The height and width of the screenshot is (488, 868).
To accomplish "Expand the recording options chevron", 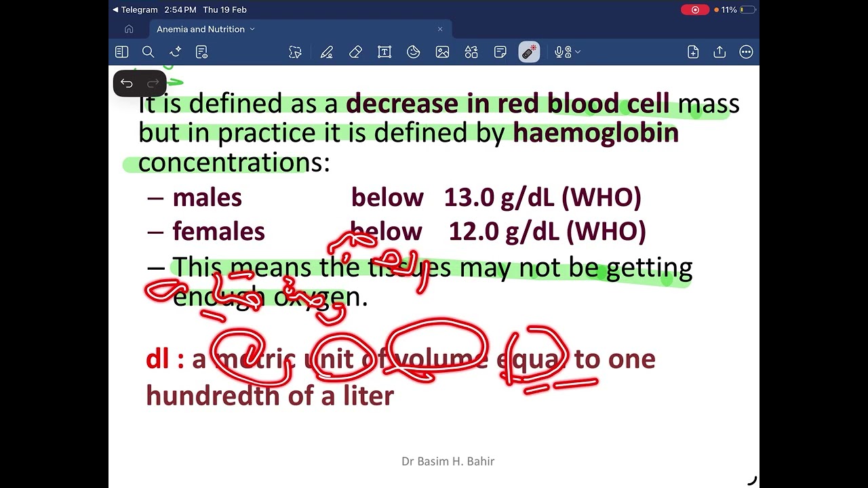I will pyautogui.click(x=578, y=52).
